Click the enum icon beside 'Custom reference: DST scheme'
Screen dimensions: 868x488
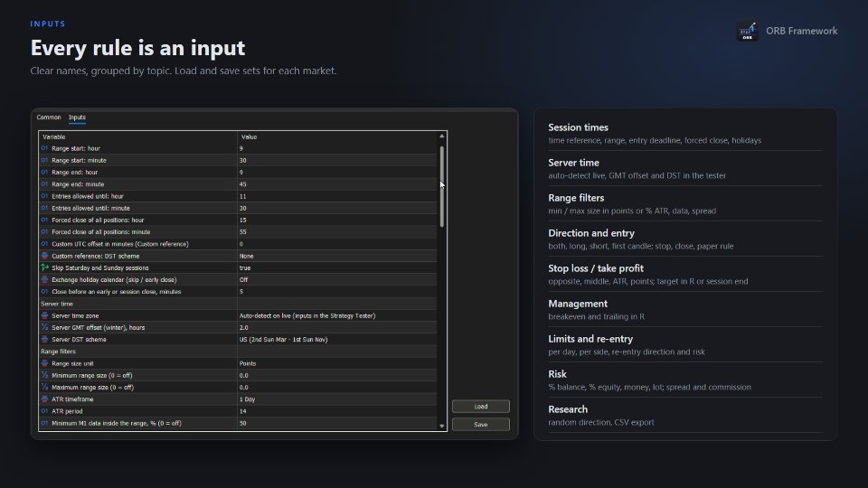coord(44,256)
